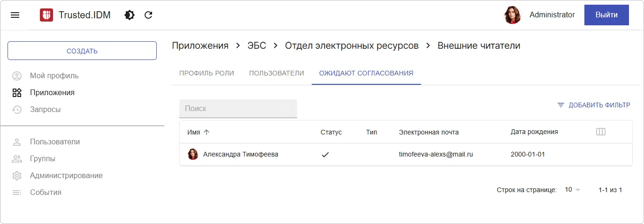Open Мой профиль in the sidebar
644x224 pixels.
coord(54,75)
